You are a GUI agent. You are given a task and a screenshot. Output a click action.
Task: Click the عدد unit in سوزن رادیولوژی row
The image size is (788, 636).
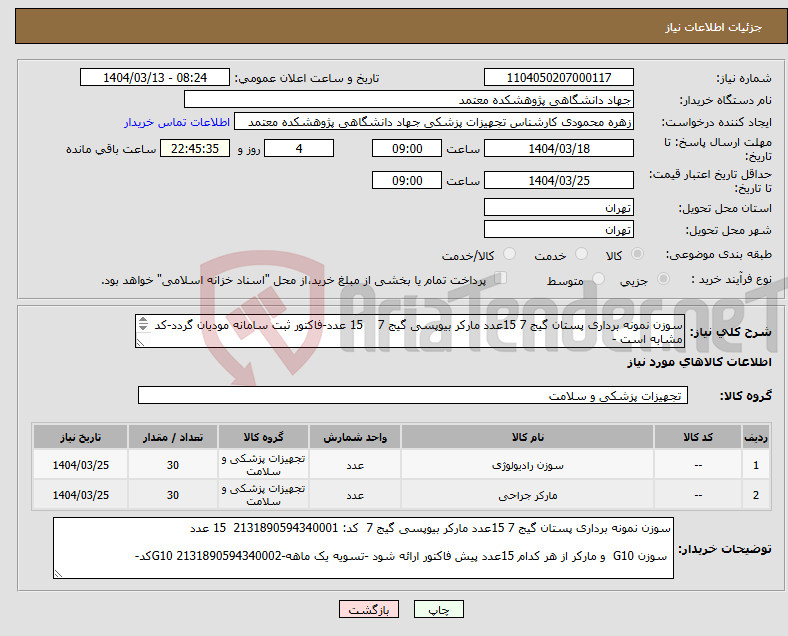(355, 465)
